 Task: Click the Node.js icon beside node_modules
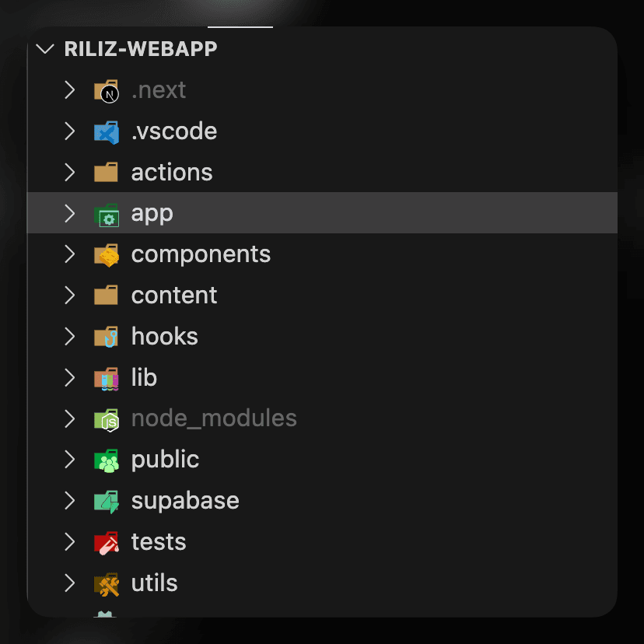(x=106, y=419)
